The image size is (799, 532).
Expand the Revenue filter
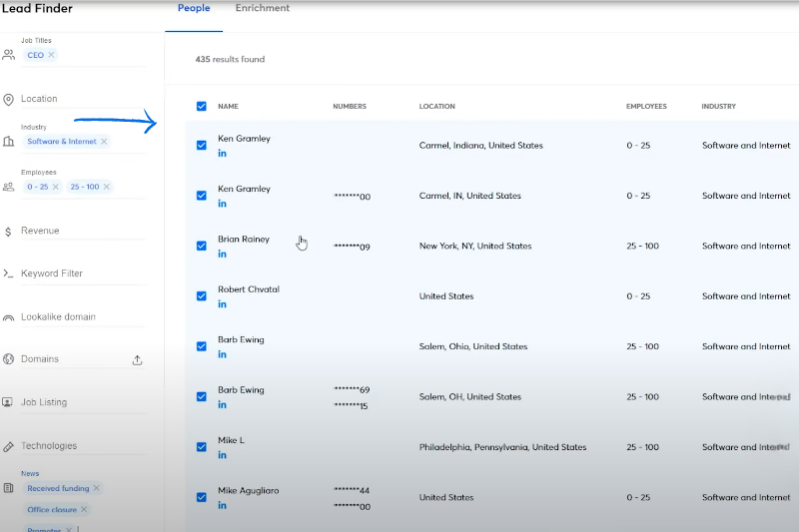(x=40, y=231)
